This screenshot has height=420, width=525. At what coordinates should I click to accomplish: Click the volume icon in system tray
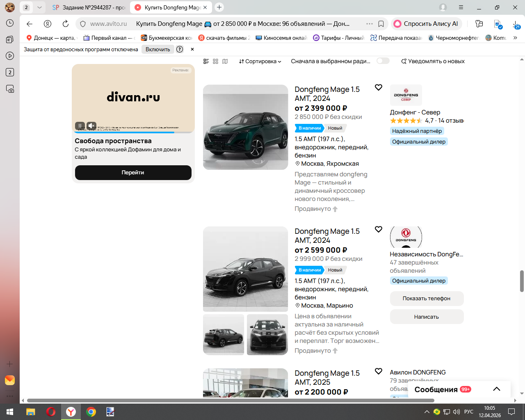457,412
